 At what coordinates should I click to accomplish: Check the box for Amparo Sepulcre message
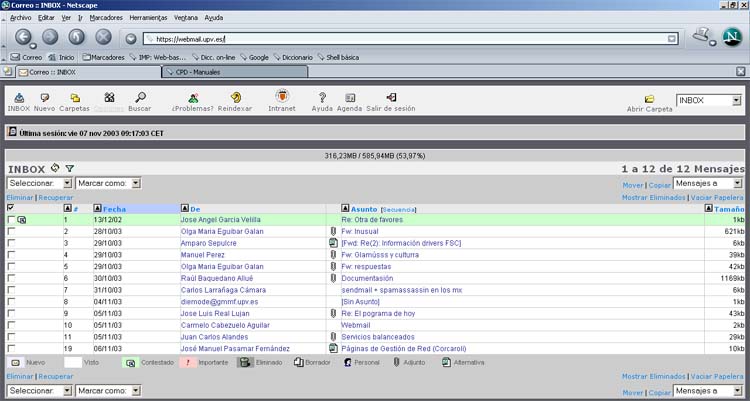11,243
